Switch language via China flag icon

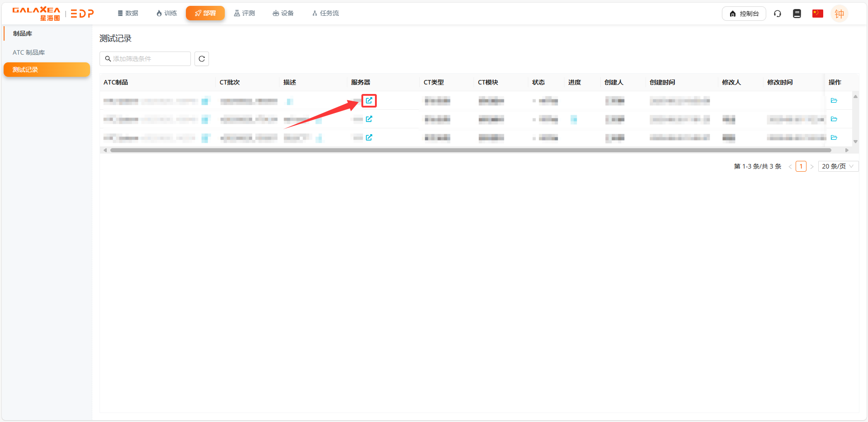817,14
